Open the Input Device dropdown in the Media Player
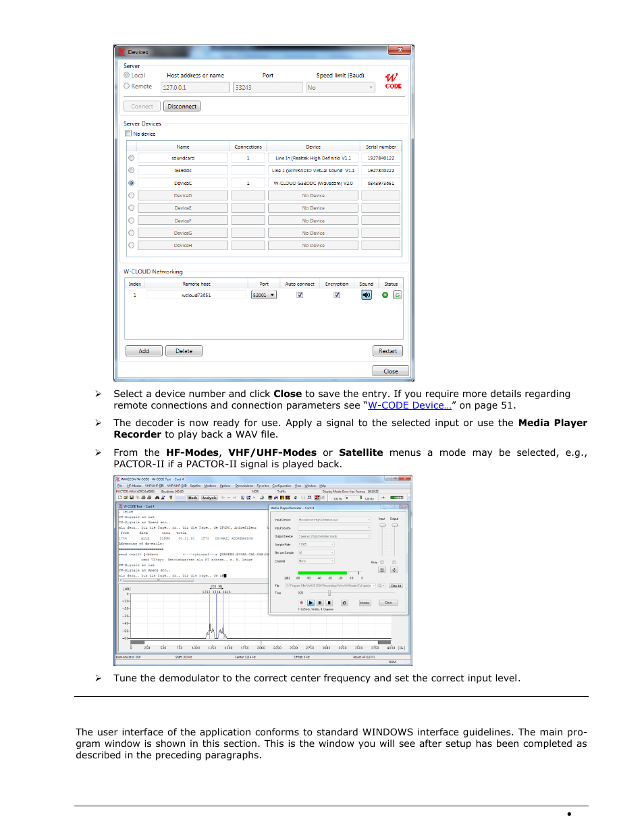This screenshot has height=834, width=644. pos(334,520)
